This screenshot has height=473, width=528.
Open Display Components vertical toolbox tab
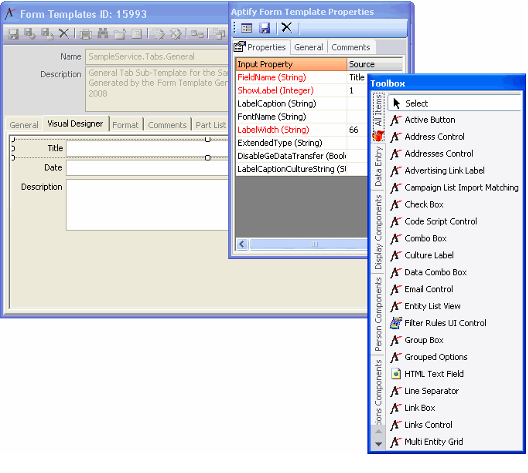pos(378,232)
